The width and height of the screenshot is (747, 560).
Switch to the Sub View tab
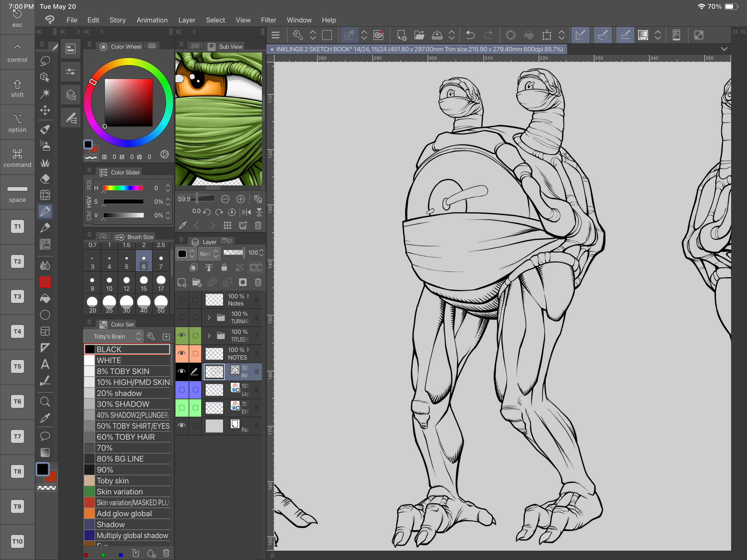pyautogui.click(x=225, y=46)
